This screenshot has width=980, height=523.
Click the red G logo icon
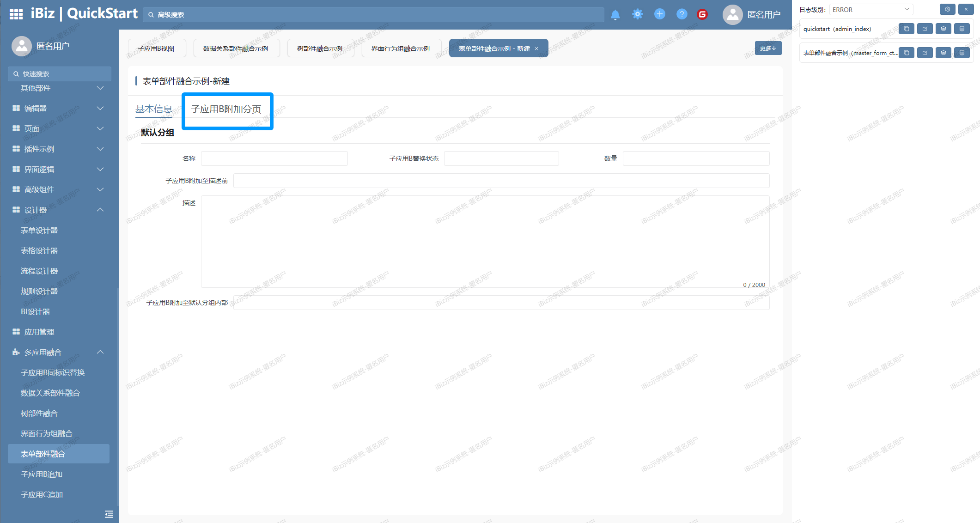702,14
